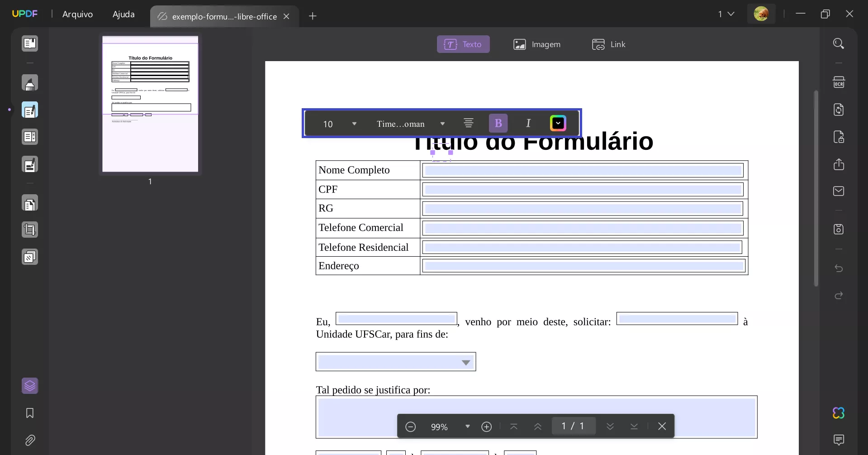Save the document as another file

pyautogui.click(x=839, y=229)
